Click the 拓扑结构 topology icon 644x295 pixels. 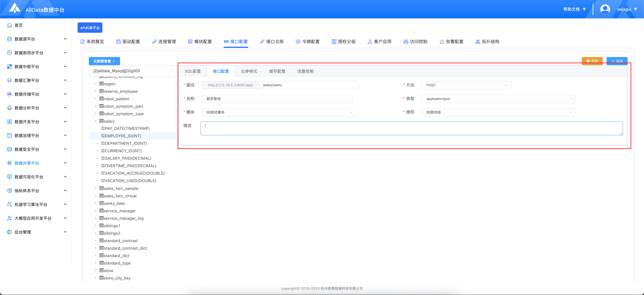(x=478, y=42)
